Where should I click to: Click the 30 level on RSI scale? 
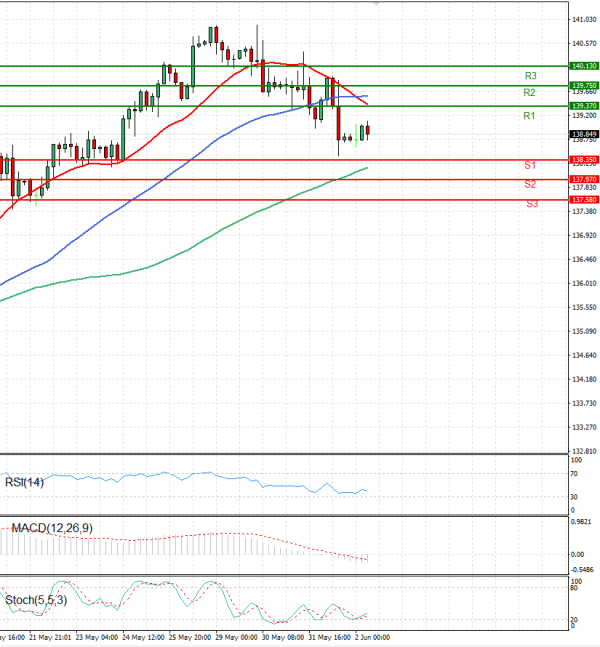tap(574, 497)
